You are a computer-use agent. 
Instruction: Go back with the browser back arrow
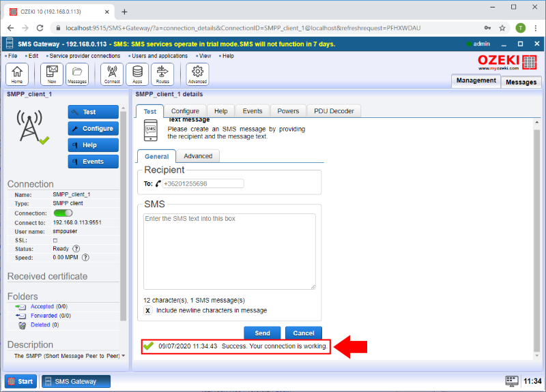click(11, 28)
